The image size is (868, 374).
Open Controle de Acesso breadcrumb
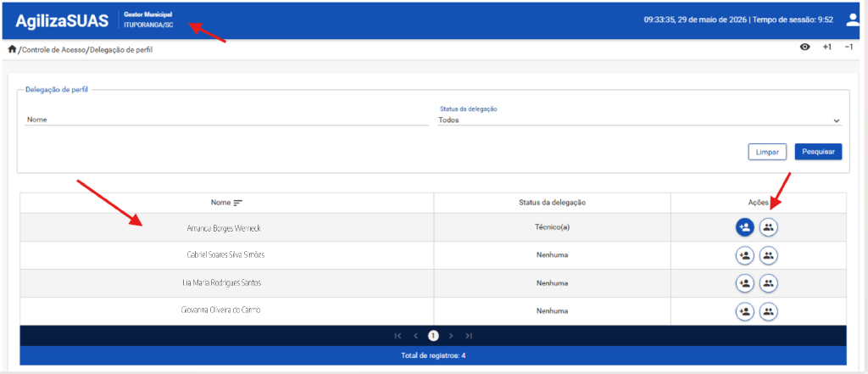[x=53, y=50]
